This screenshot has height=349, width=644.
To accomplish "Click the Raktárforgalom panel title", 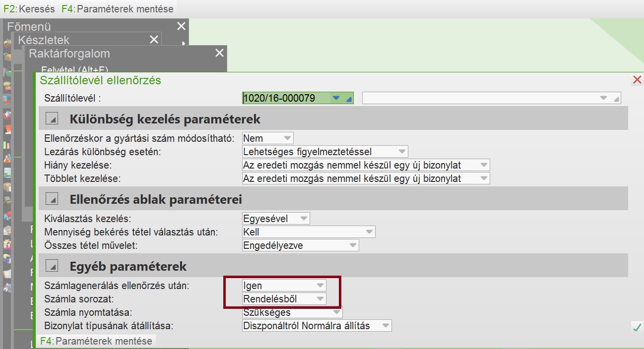I will [69, 54].
